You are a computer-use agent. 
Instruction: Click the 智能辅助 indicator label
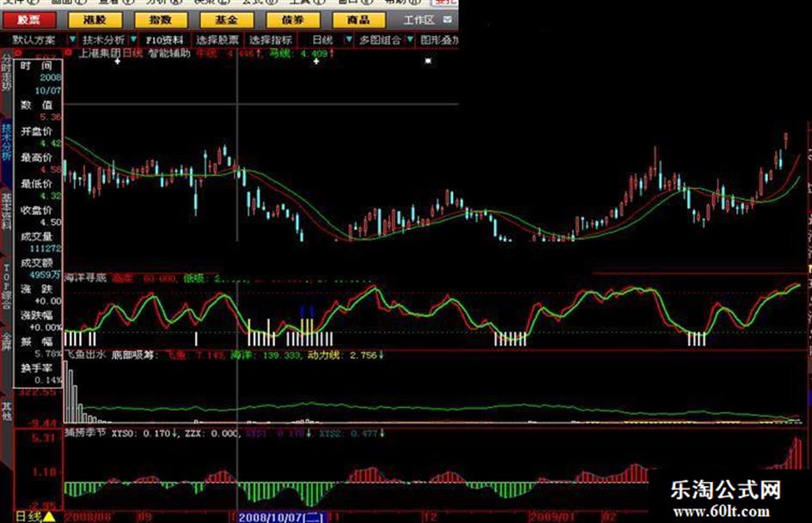coord(170,53)
